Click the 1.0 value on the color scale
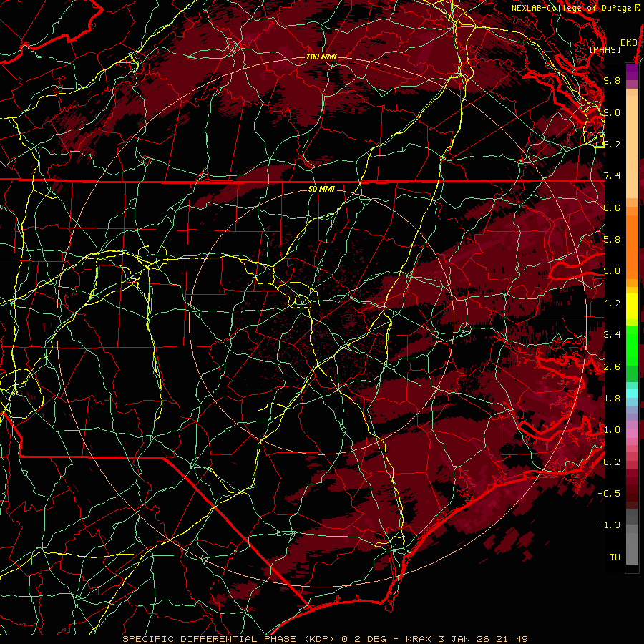 click(612, 430)
